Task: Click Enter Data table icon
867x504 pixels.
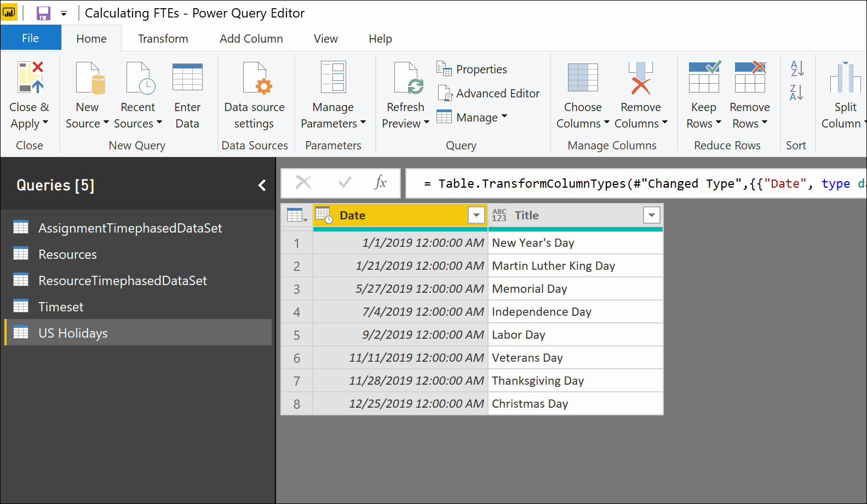Action: (187, 77)
